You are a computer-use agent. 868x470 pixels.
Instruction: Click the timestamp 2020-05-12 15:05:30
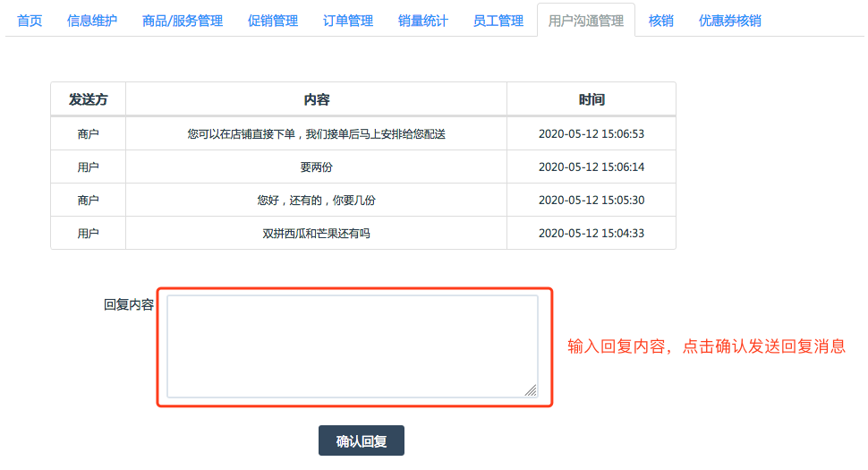click(x=591, y=201)
